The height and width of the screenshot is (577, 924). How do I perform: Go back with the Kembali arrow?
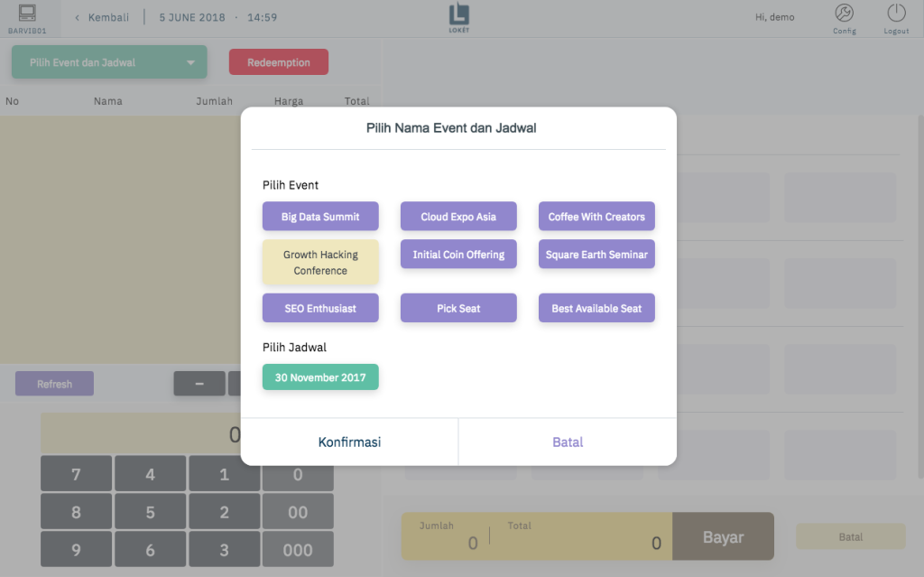(78, 18)
